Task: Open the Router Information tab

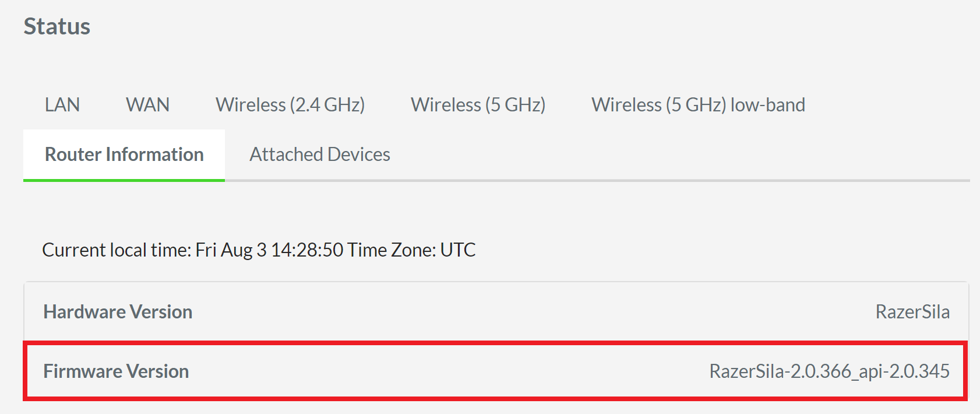Action: [124, 154]
